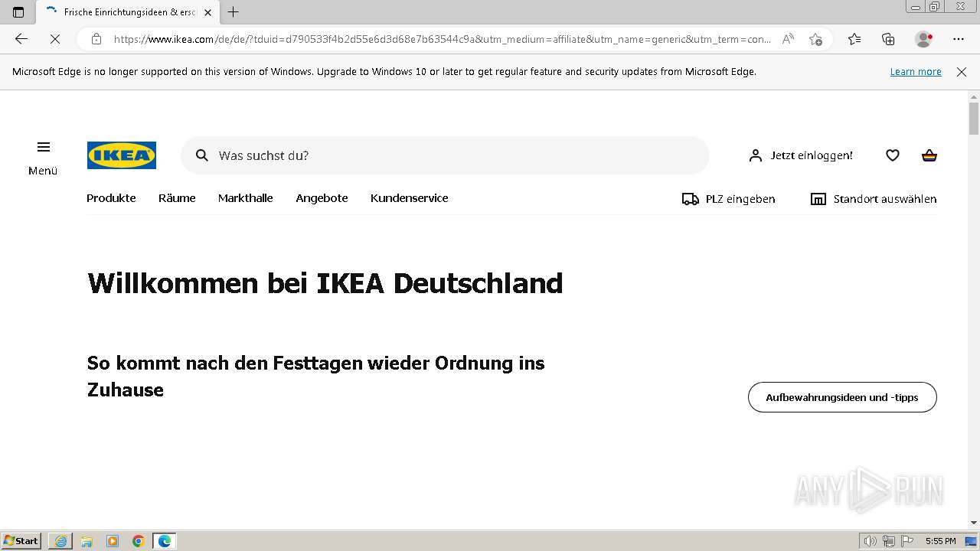Image resolution: width=980 pixels, height=551 pixels.
Task: Click the page vertical scrollbar thumb
Action: 974,119
